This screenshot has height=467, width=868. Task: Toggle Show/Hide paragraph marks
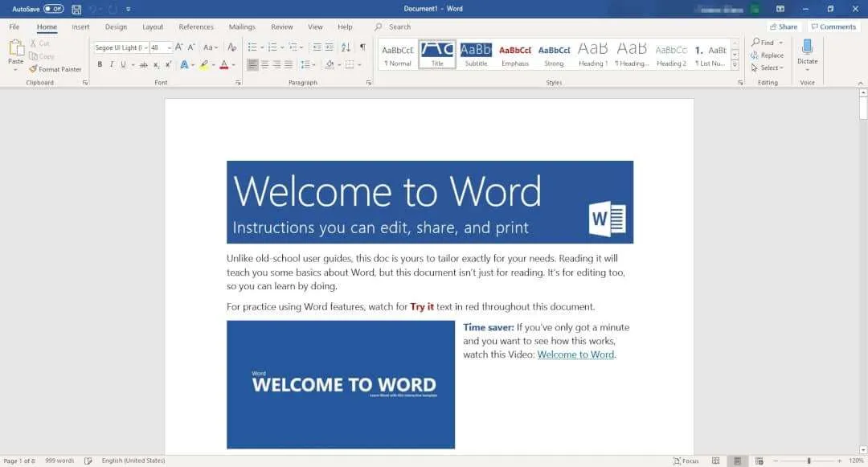(x=362, y=47)
